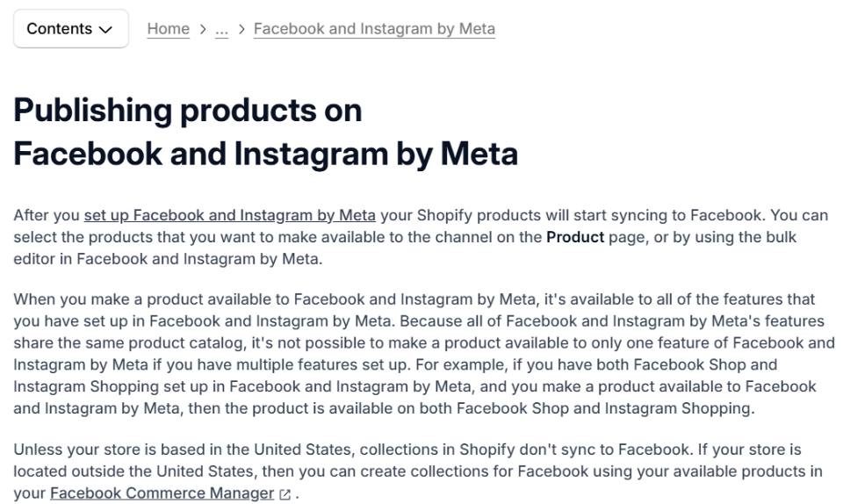The image size is (843, 504).
Task: Click the sentence starting 'After you'
Action: (389, 215)
